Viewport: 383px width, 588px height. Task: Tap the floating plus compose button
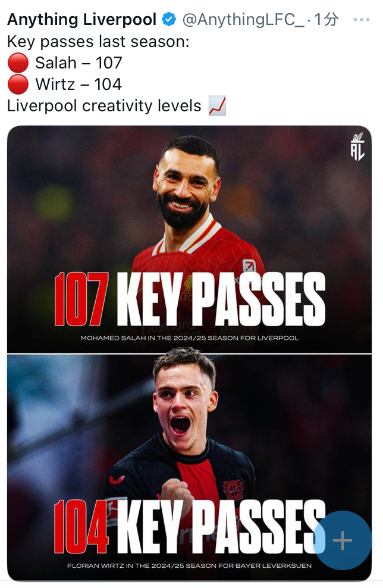(342, 540)
